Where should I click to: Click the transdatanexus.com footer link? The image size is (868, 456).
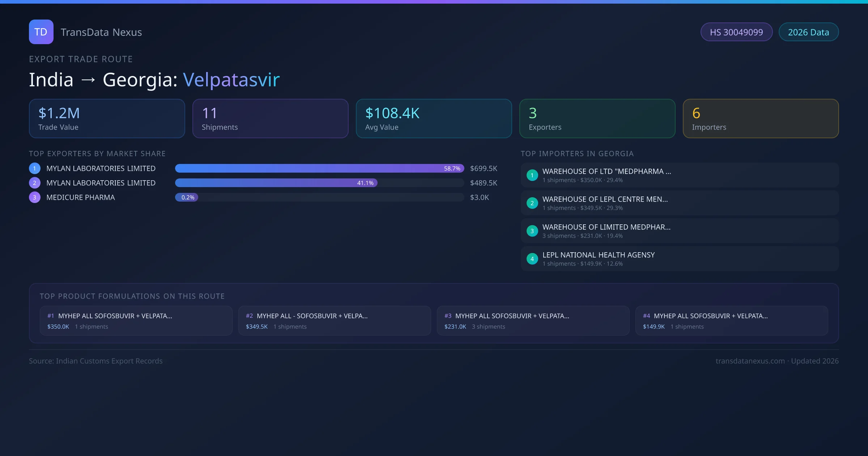pos(750,361)
